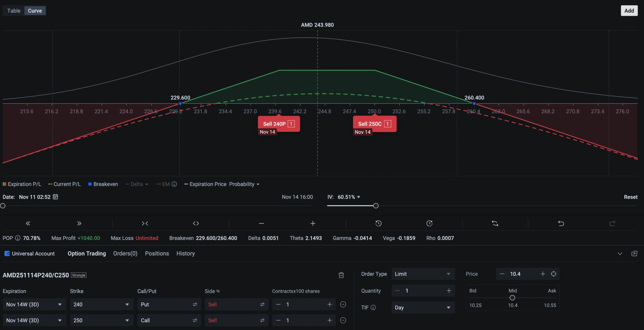Click the widen strikes width icon
This screenshot has height=330, width=644.
[x=196, y=223]
